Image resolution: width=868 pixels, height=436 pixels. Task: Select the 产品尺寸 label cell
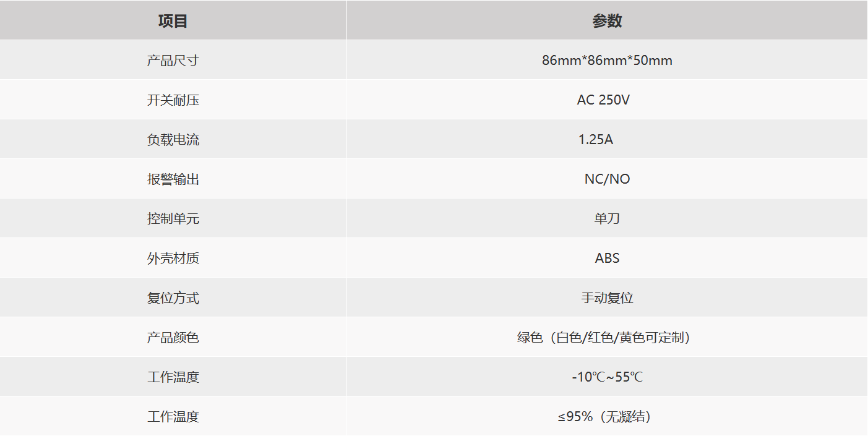coord(173,61)
